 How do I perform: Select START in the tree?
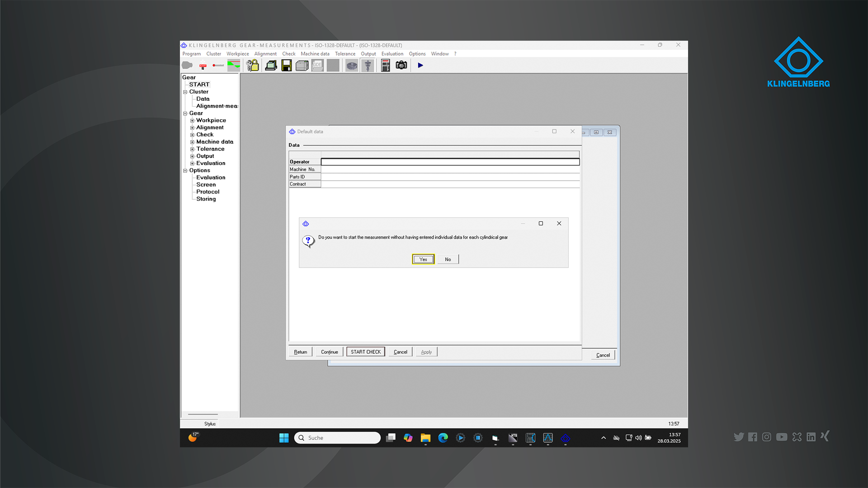pos(199,84)
